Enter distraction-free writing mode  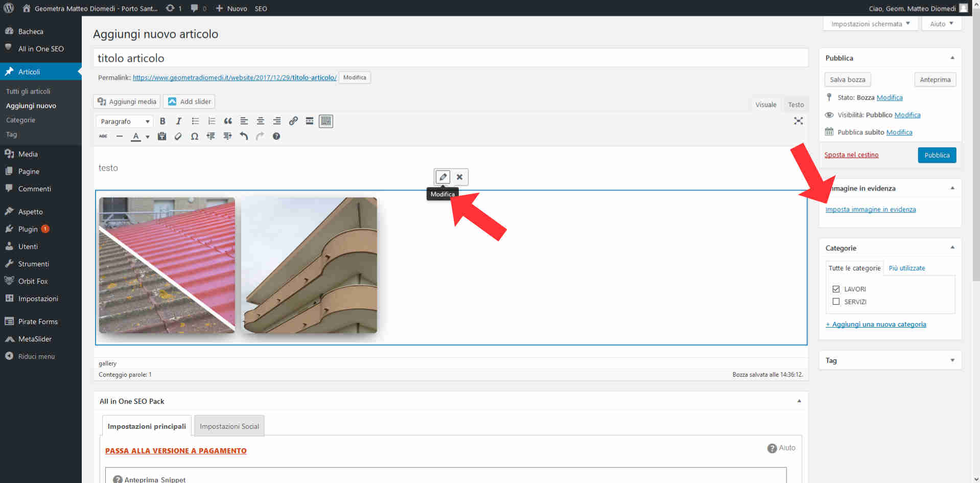coord(799,121)
